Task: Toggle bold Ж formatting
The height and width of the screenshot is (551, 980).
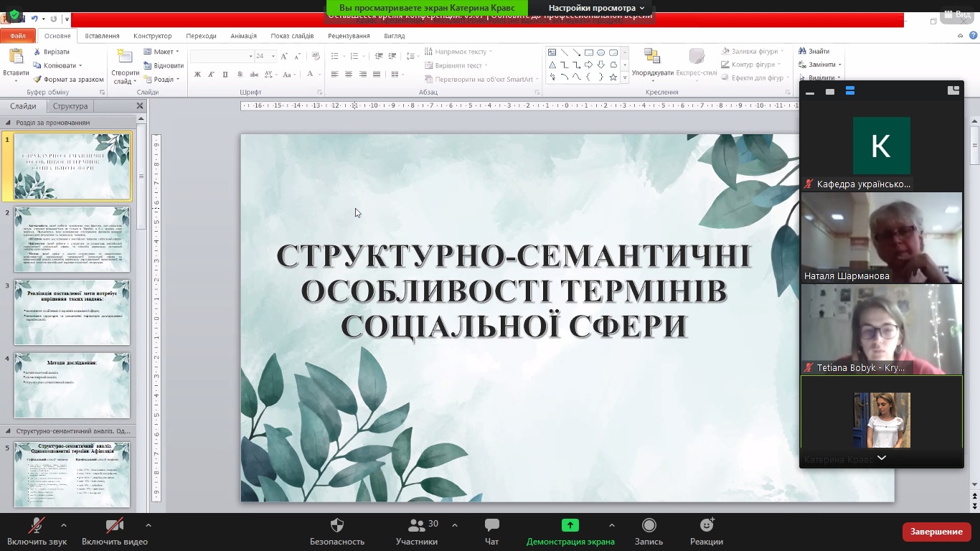Action: [197, 75]
